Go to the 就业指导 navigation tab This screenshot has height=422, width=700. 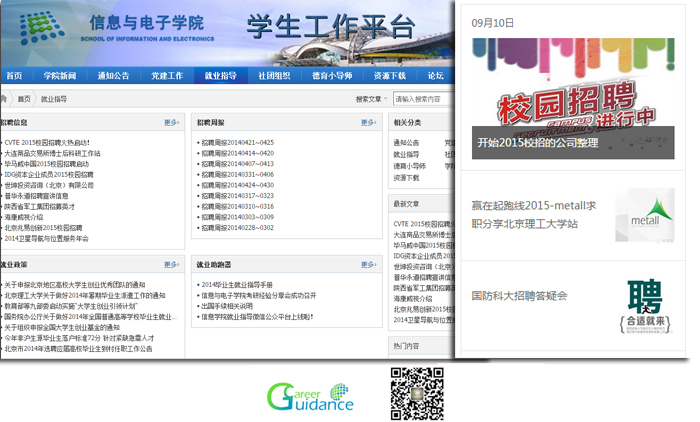pos(220,75)
